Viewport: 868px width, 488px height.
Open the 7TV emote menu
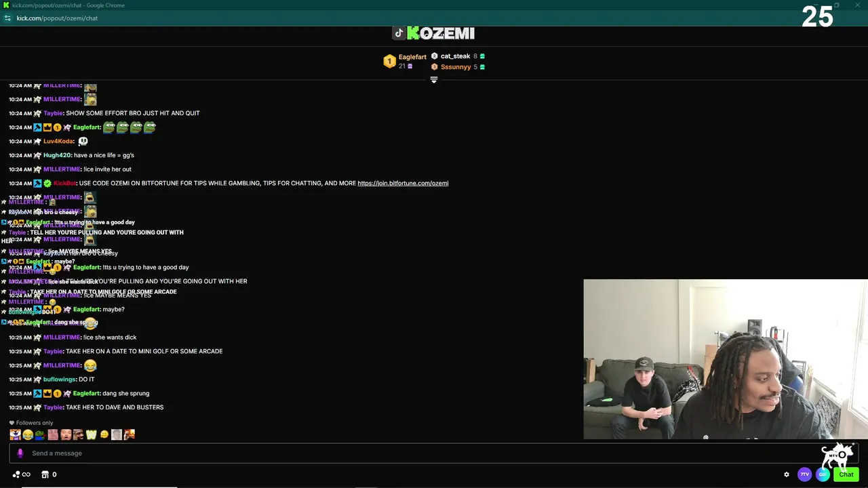point(804,474)
